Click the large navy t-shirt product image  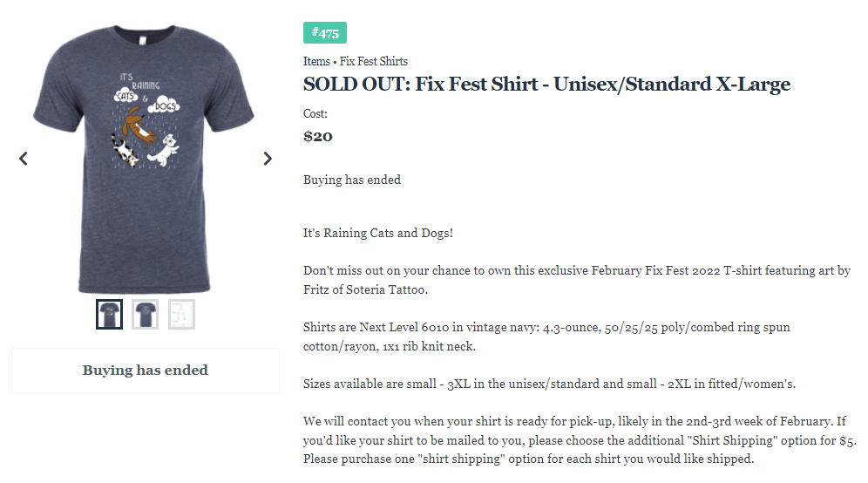click(144, 159)
